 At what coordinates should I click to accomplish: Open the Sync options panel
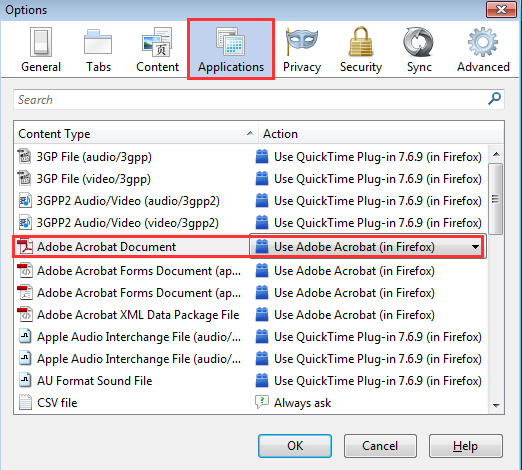pyautogui.click(x=419, y=50)
